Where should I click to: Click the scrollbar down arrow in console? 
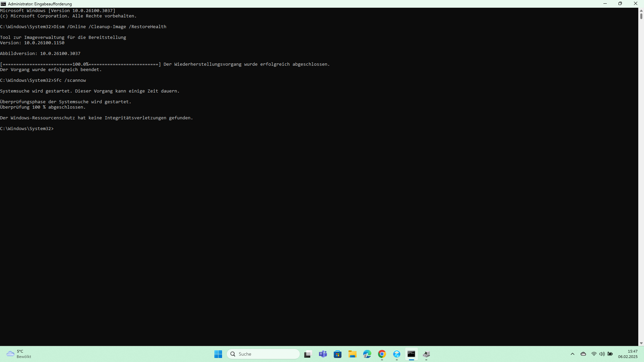point(641,343)
